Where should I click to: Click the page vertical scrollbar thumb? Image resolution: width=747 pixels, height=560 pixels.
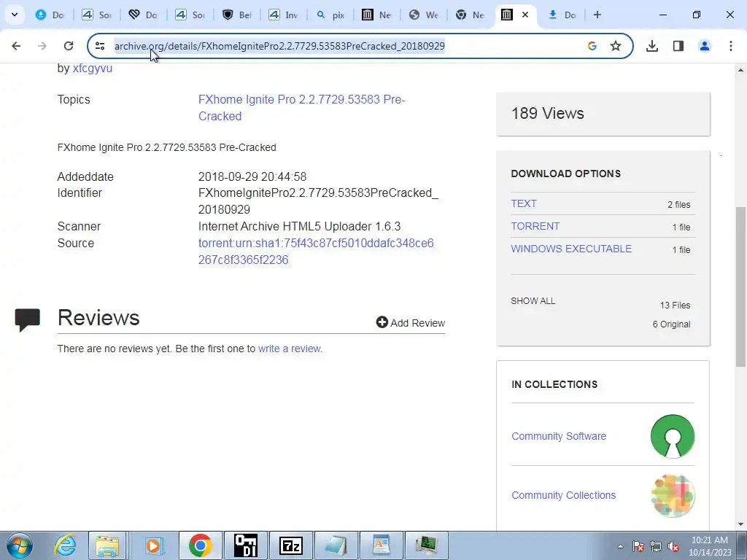[740, 287]
